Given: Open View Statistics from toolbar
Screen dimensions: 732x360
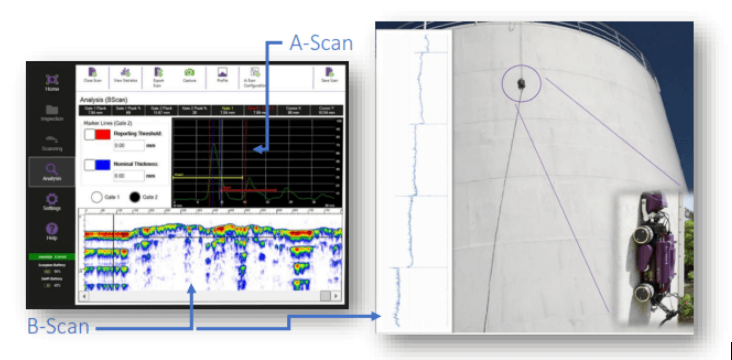Looking at the screenshot, I should point(125,72).
